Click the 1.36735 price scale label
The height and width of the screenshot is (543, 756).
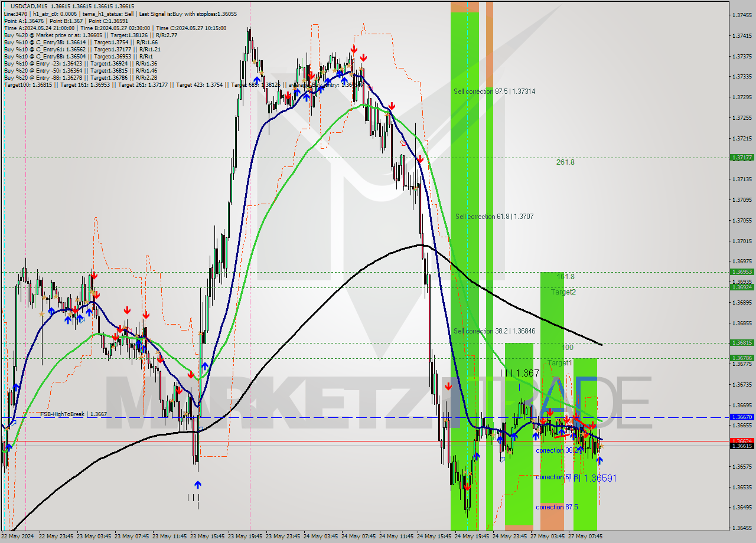tap(742, 384)
